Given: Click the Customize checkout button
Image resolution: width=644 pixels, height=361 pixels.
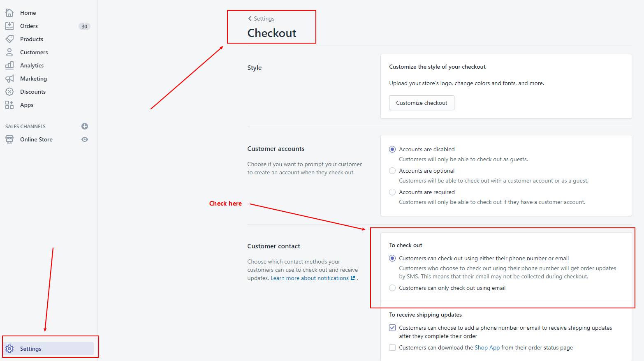Looking at the screenshot, I should pyautogui.click(x=422, y=103).
